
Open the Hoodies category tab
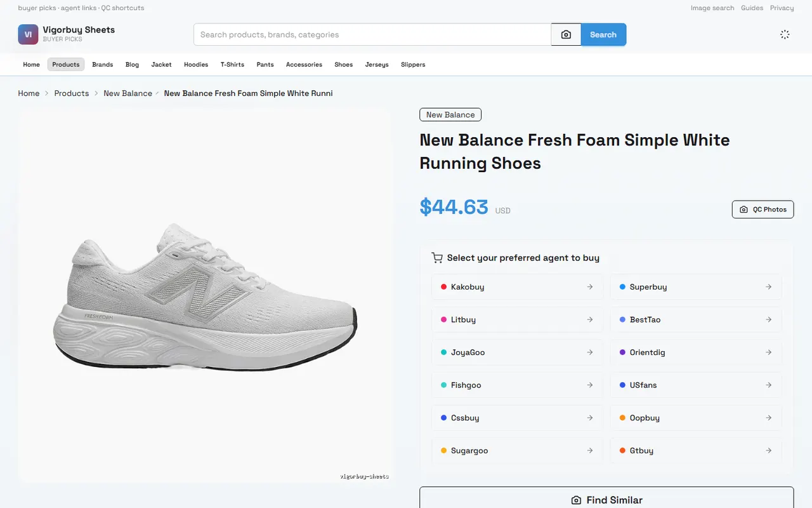pyautogui.click(x=196, y=65)
